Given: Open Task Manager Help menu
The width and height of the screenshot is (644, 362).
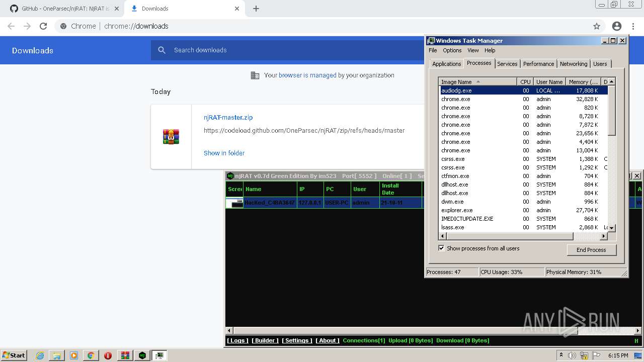Looking at the screenshot, I should point(490,50).
